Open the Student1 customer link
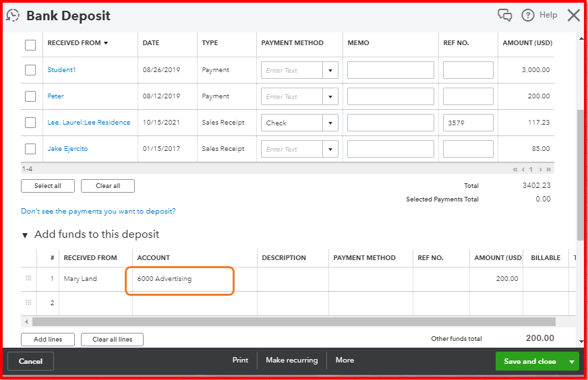The image size is (588, 380). click(61, 69)
